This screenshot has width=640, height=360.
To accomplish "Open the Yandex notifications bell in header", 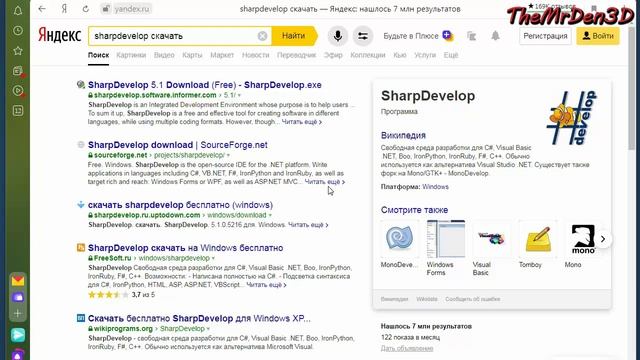I will 495,36.
